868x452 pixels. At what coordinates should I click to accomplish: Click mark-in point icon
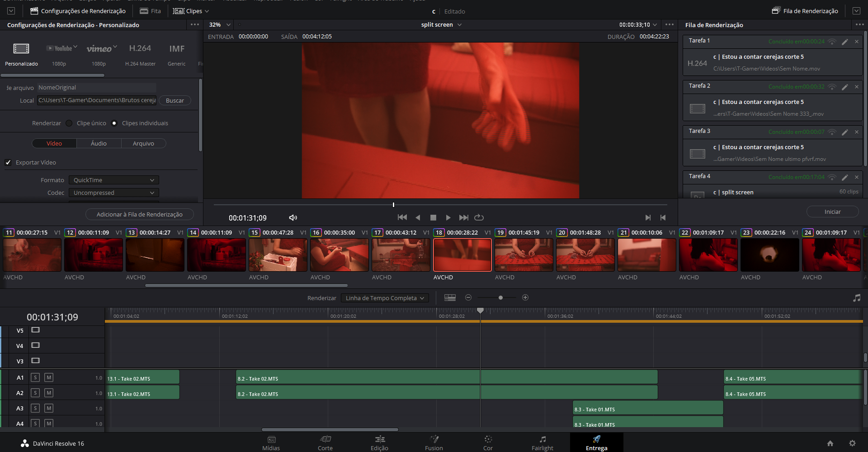[x=648, y=217]
